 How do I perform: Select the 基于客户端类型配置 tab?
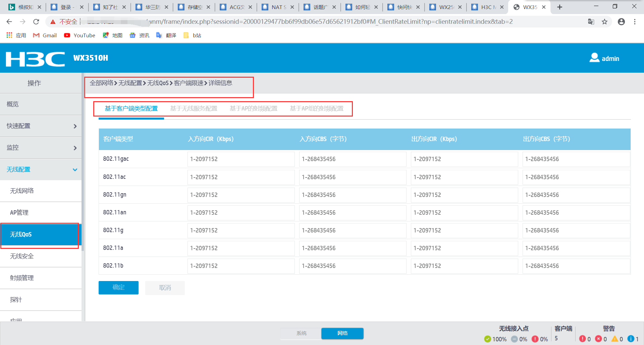(x=131, y=109)
